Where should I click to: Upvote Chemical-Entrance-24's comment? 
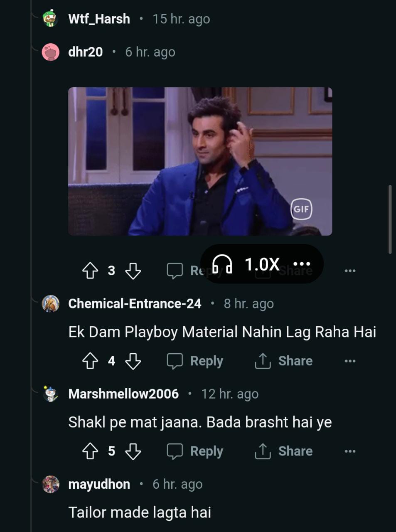pyautogui.click(x=90, y=361)
